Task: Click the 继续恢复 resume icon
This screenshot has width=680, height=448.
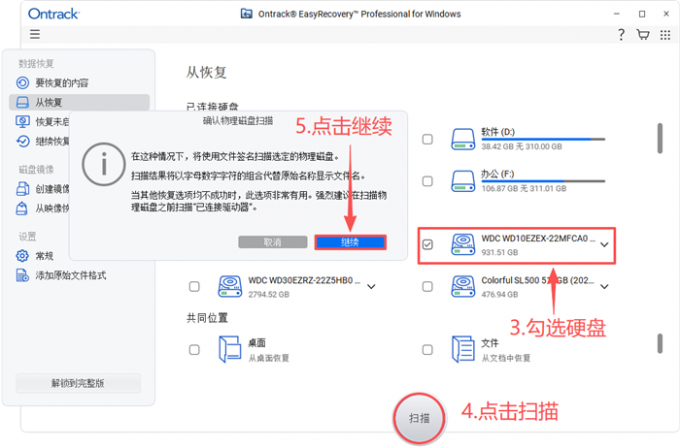Action: (23, 141)
